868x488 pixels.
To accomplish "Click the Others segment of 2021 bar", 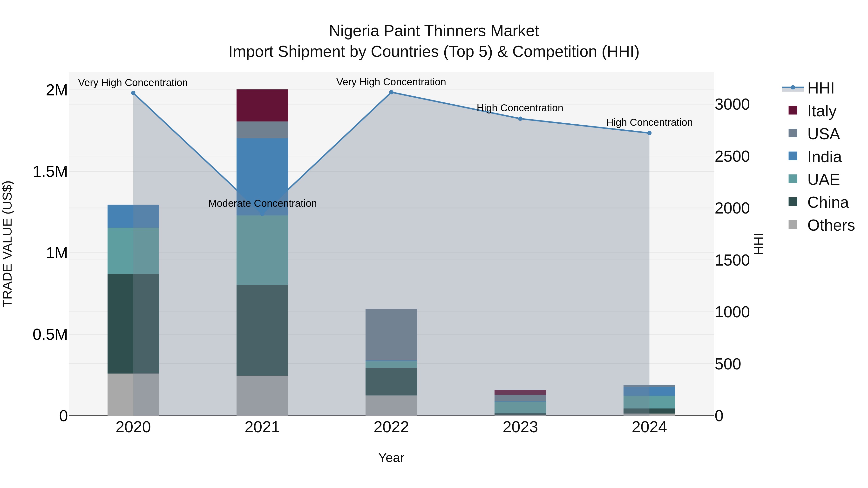I will coord(262,396).
